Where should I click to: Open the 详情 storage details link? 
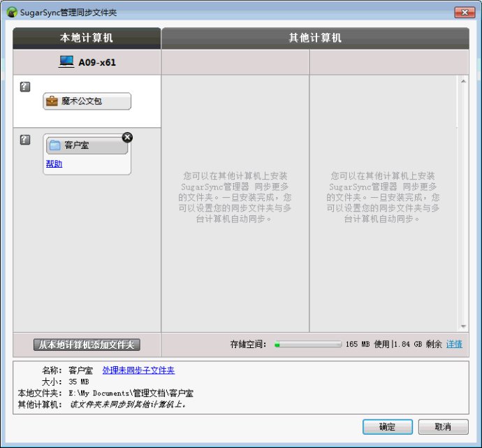point(454,344)
